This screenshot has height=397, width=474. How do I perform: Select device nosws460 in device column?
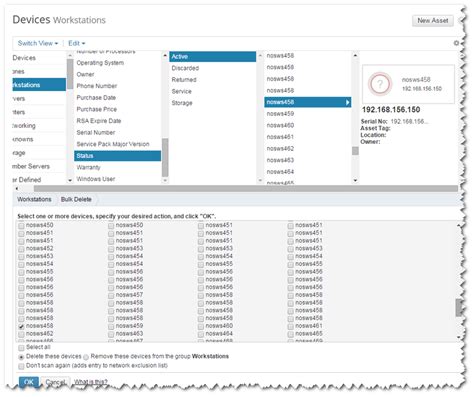tap(280, 125)
